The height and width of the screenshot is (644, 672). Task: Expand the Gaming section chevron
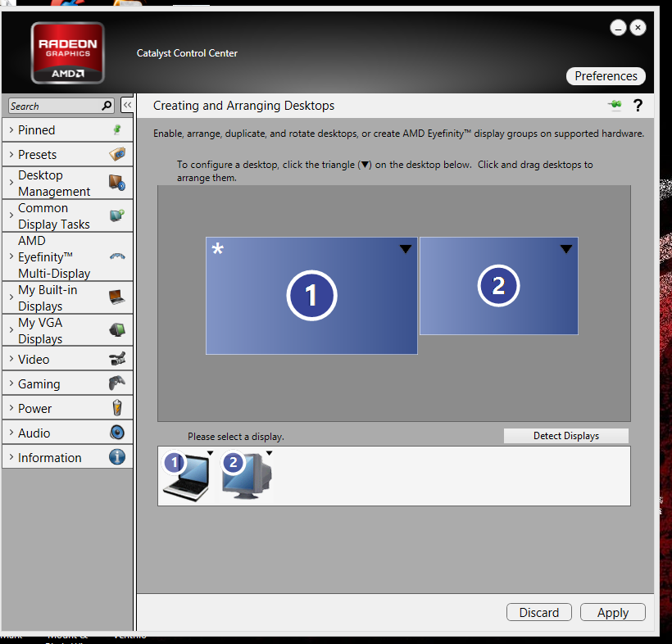click(x=11, y=383)
